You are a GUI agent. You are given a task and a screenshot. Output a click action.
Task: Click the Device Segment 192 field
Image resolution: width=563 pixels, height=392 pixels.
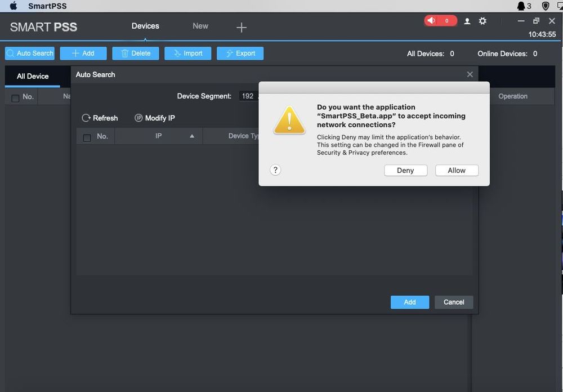[248, 96]
